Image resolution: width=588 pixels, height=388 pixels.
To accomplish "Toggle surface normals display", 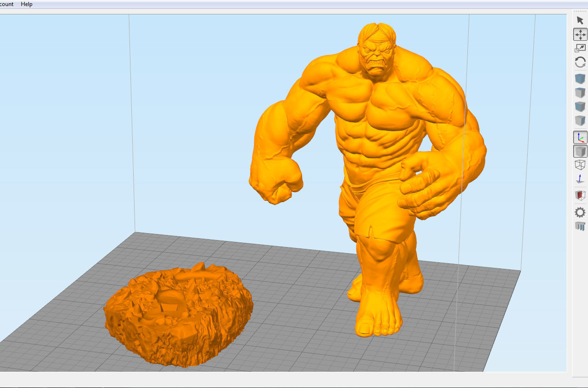I will [x=580, y=179].
